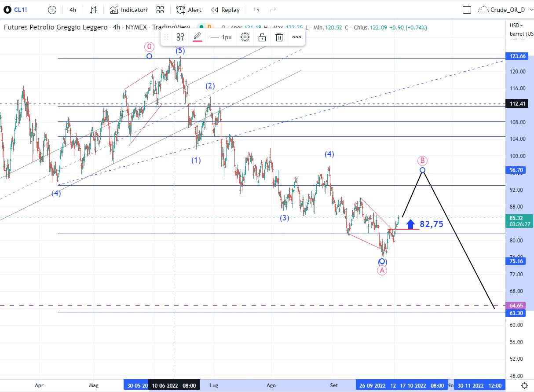Image resolution: width=534 pixels, height=392 pixels.
Task: Select the 82,75 text annotation
Action: 431,224
